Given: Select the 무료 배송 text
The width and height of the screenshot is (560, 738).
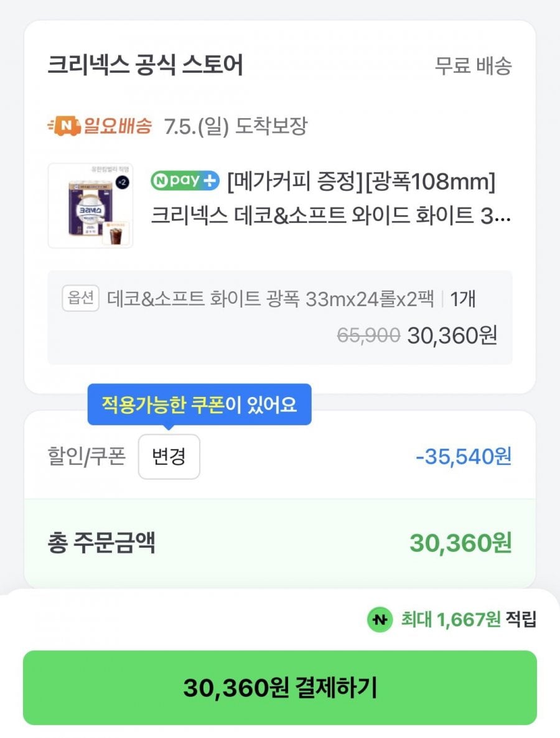Looking at the screenshot, I should pos(473,65).
